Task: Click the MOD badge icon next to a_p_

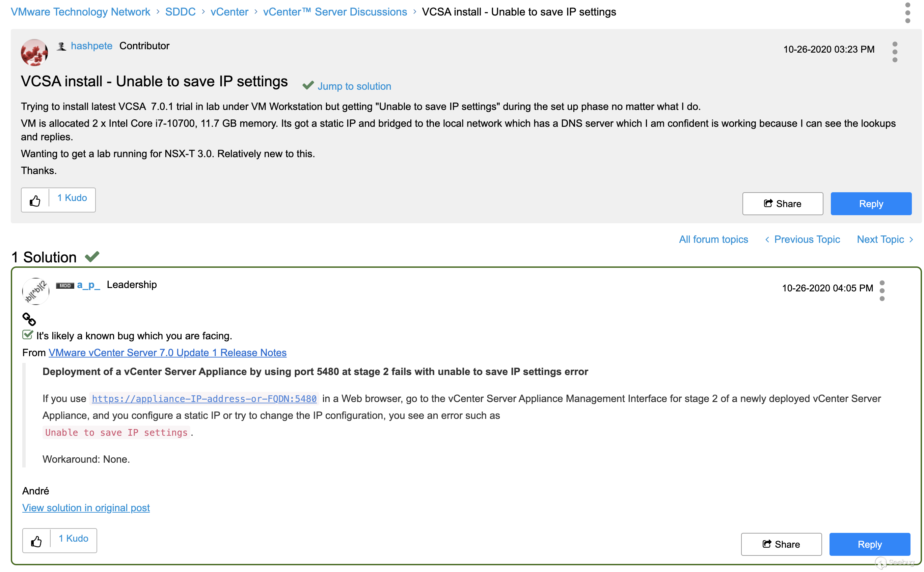Action: pos(65,286)
